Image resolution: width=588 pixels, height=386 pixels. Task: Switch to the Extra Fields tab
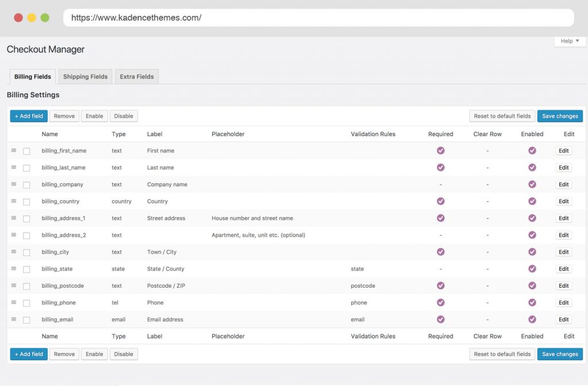tap(137, 76)
